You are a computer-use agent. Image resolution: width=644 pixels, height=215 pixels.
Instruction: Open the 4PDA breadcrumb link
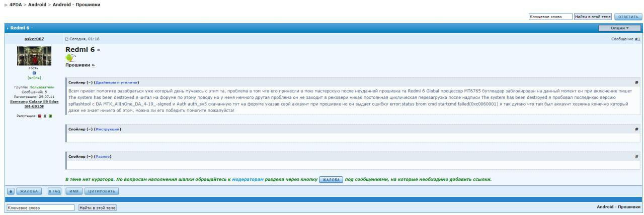click(x=16, y=5)
